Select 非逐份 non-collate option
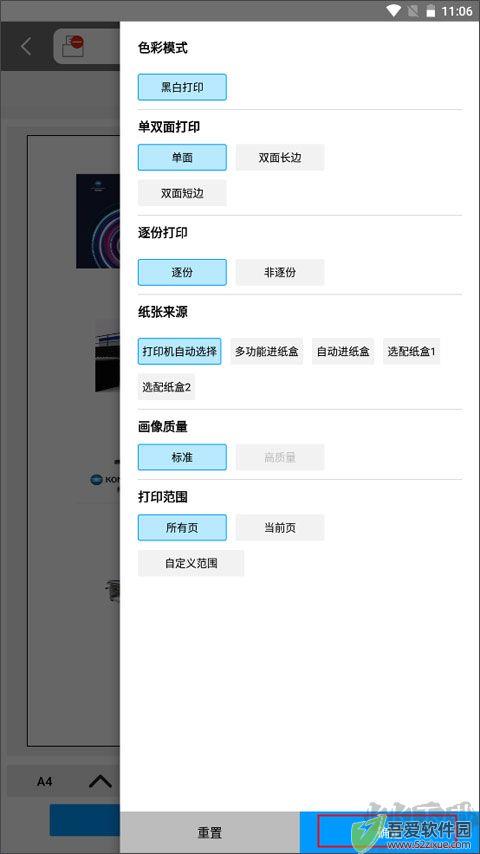The image size is (480, 854). (280, 272)
